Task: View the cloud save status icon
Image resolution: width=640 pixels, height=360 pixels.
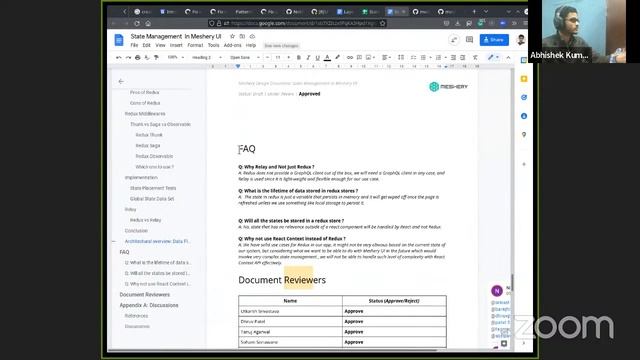Action: (x=252, y=36)
